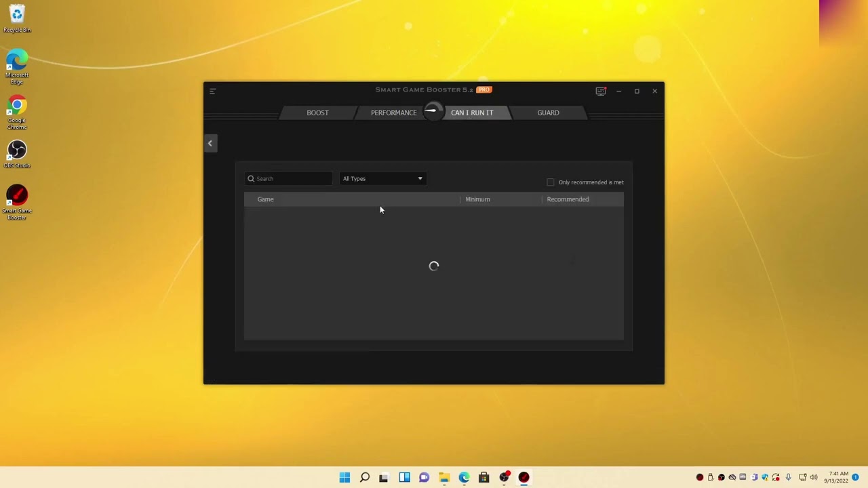Open the GUARD tab
This screenshot has width=868, height=488.
point(548,113)
